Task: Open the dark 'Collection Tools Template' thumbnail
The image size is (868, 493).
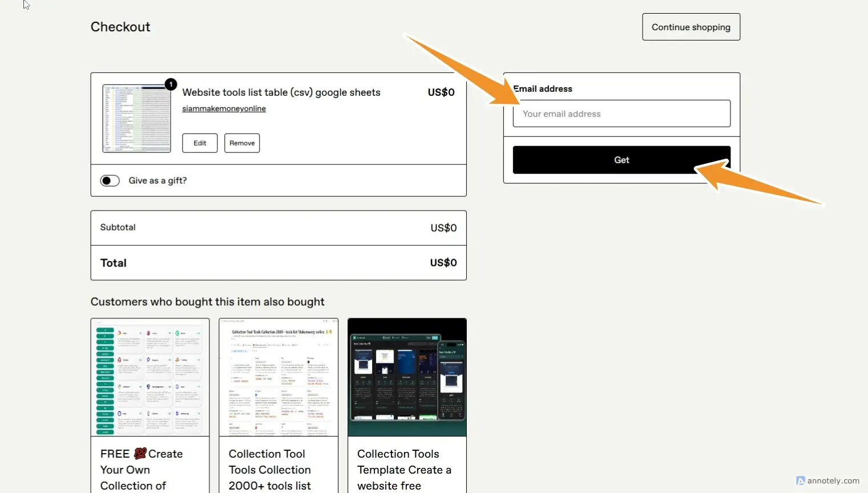Action: (x=407, y=378)
